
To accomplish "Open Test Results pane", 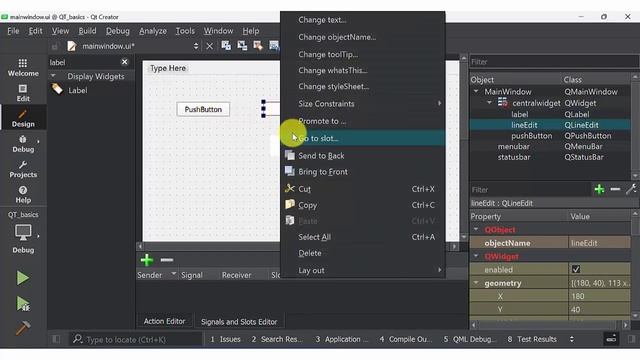I will click(x=532, y=339).
